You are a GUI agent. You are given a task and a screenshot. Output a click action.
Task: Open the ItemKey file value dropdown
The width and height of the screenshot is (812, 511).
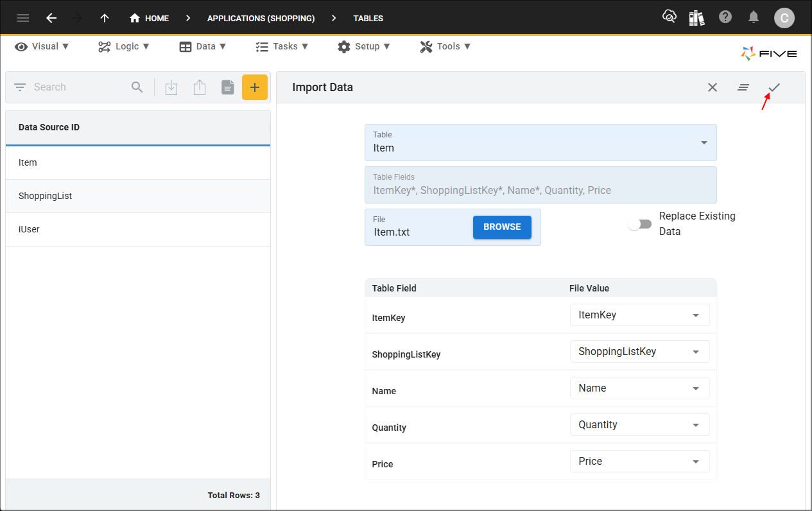pos(639,315)
